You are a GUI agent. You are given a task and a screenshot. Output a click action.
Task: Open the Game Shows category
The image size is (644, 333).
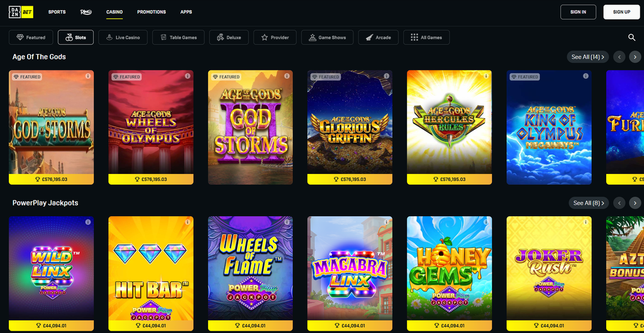click(x=327, y=37)
